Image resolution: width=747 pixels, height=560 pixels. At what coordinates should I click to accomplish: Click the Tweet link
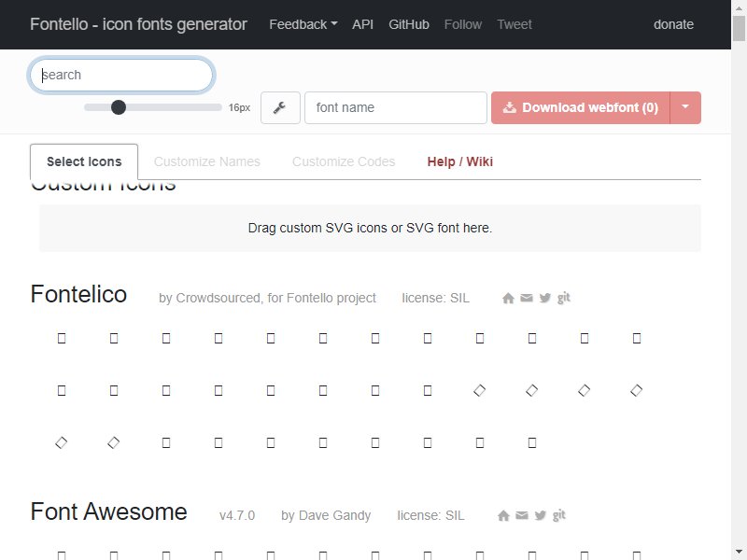tap(514, 24)
